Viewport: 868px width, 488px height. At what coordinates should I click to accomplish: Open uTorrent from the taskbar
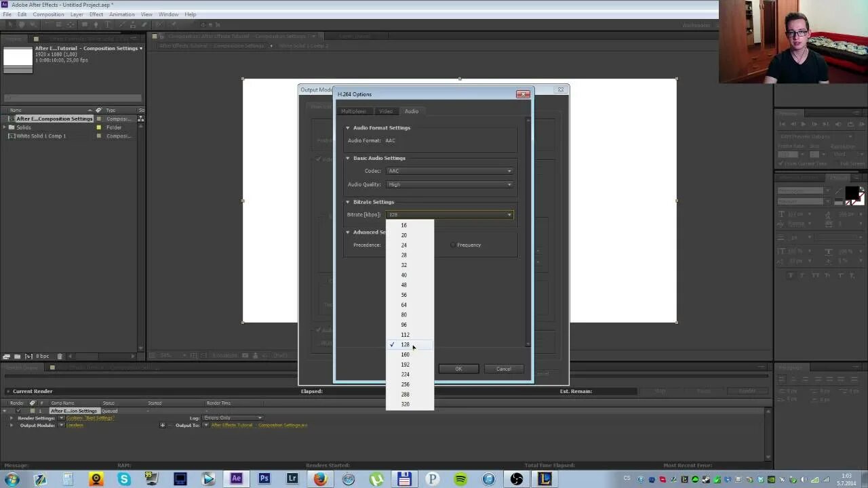[x=376, y=479]
